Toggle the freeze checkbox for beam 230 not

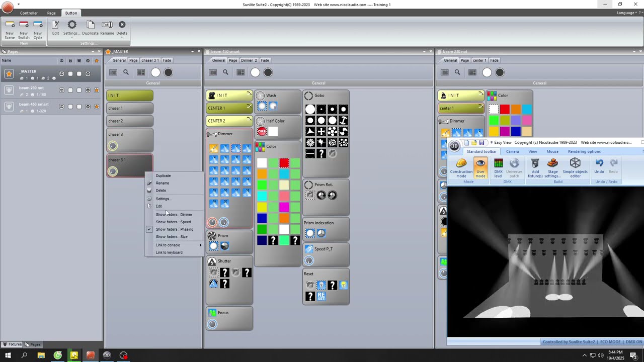pos(79,90)
